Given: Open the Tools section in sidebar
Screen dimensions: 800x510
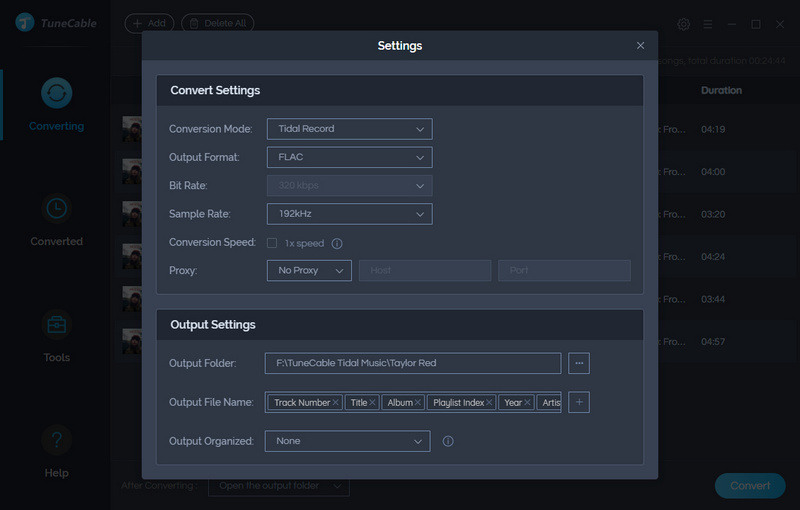Looking at the screenshot, I should [56, 337].
